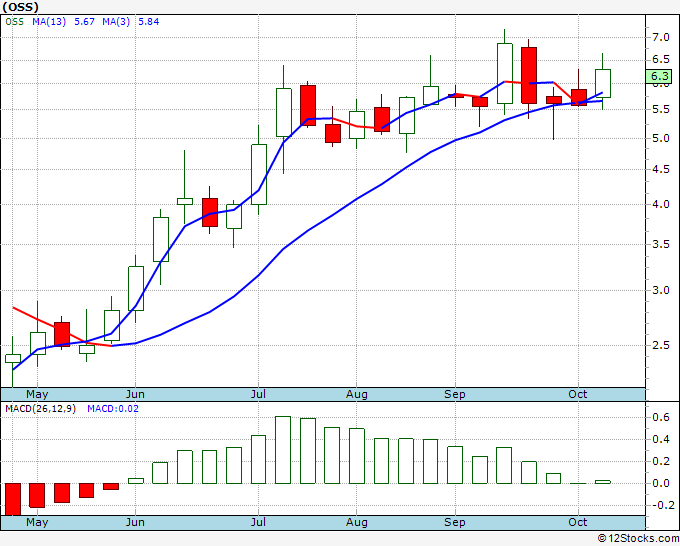This screenshot has height=546, width=680.
Task: Click the Jul label on MACD axis
Action: point(258,522)
